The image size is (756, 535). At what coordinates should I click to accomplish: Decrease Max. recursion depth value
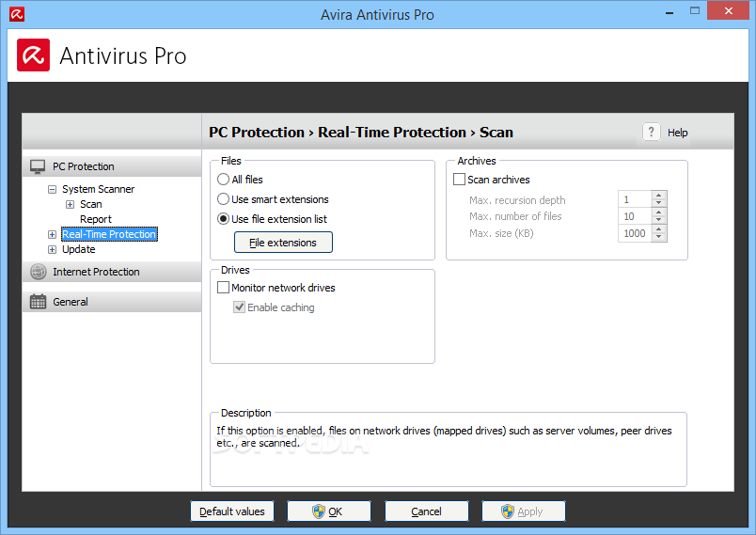[x=658, y=203]
